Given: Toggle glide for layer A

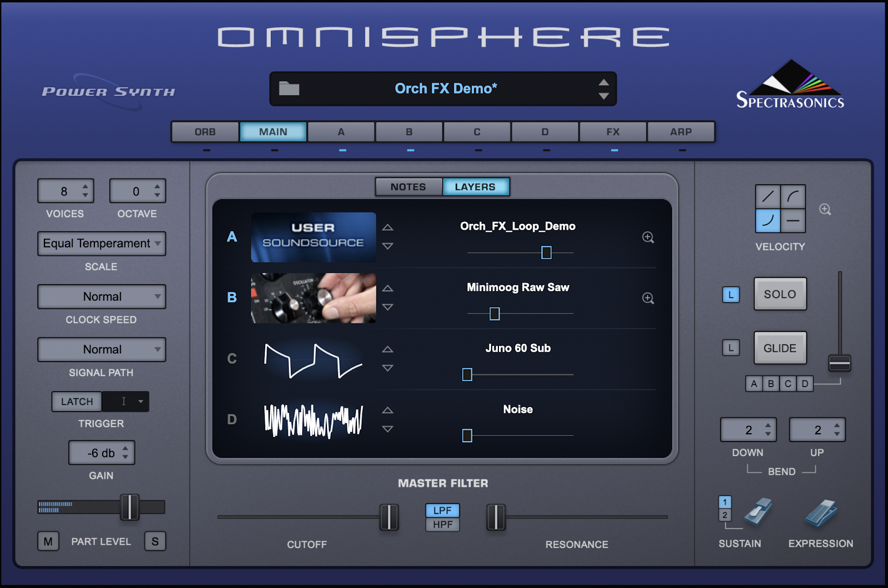Looking at the screenshot, I should [x=754, y=384].
